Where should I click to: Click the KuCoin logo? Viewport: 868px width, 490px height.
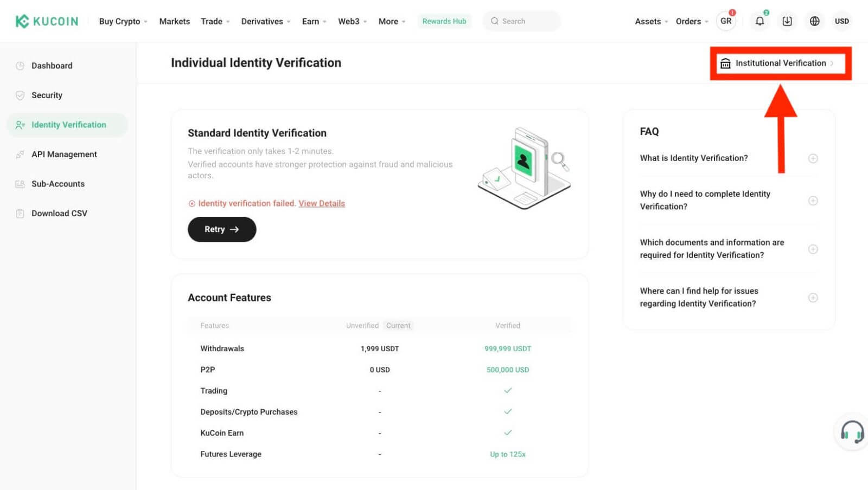pyautogui.click(x=46, y=21)
